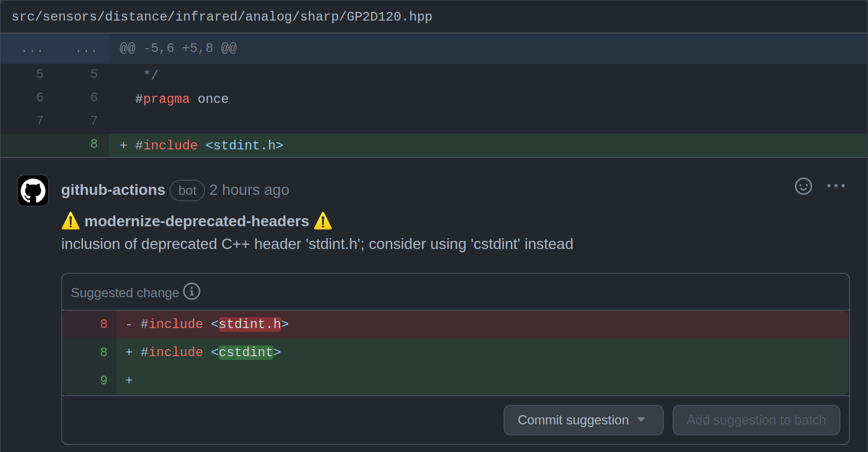Image resolution: width=868 pixels, height=452 pixels.
Task: Expand hidden lines at the @@ -5,6 +5,8 @@ hunk
Action: tap(54, 49)
